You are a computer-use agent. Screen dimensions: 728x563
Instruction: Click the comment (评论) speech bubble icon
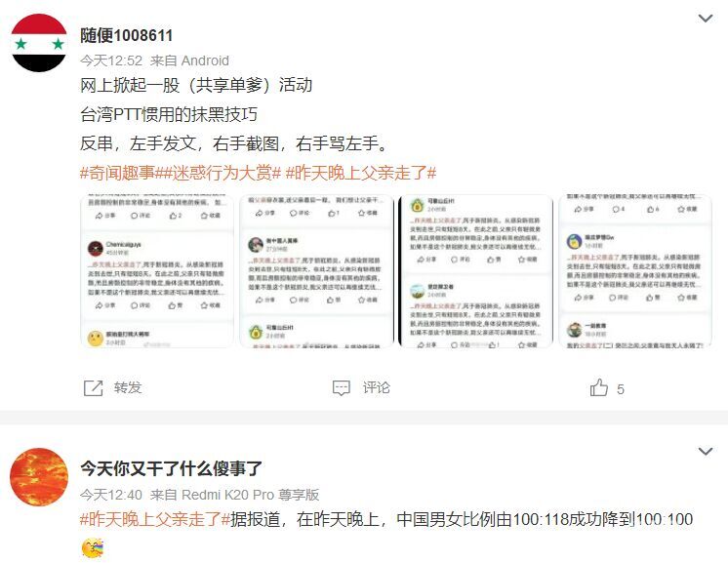342,388
